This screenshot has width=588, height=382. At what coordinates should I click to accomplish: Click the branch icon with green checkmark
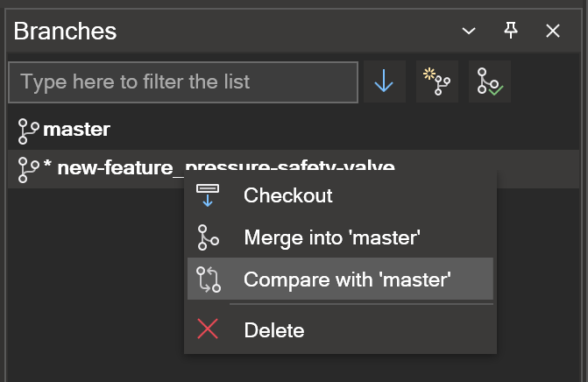490,81
